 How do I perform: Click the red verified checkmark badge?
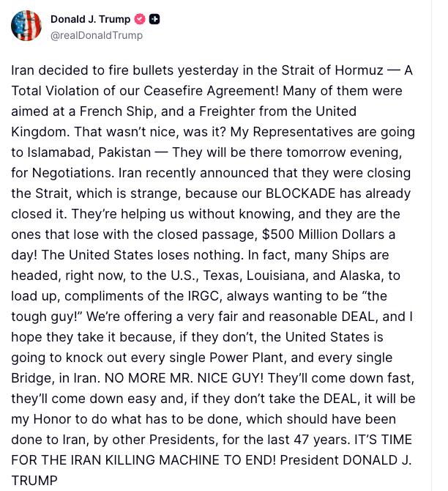coord(140,19)
